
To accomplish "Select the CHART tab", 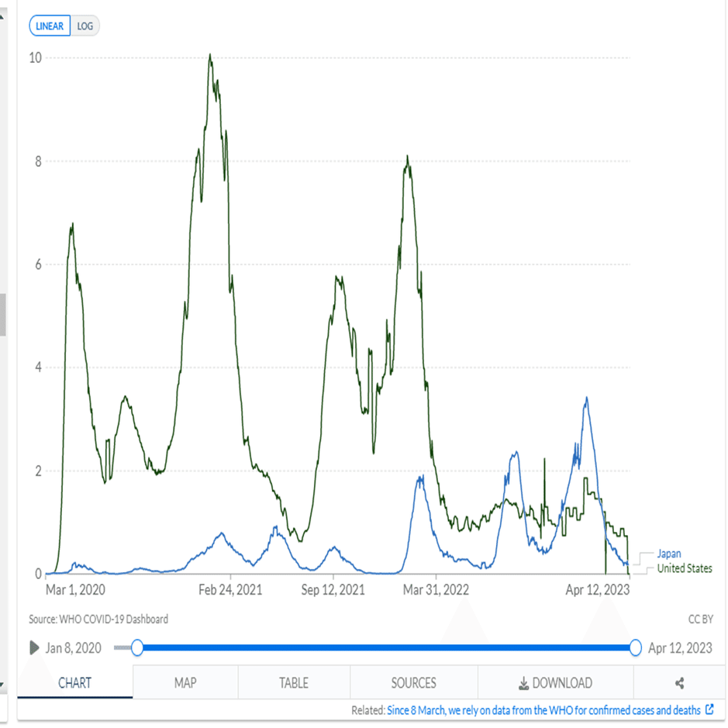I will pyautogui.click(x=74, y=683).
